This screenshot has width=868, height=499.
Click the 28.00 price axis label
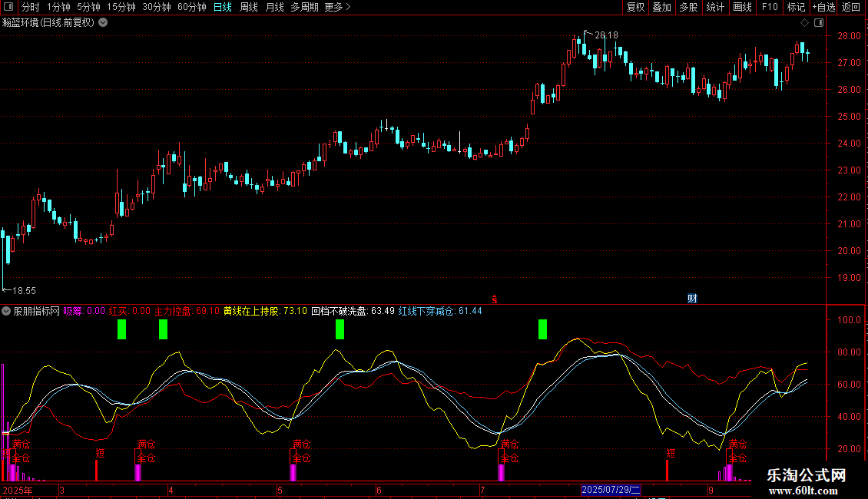click(x=849, y=36)
